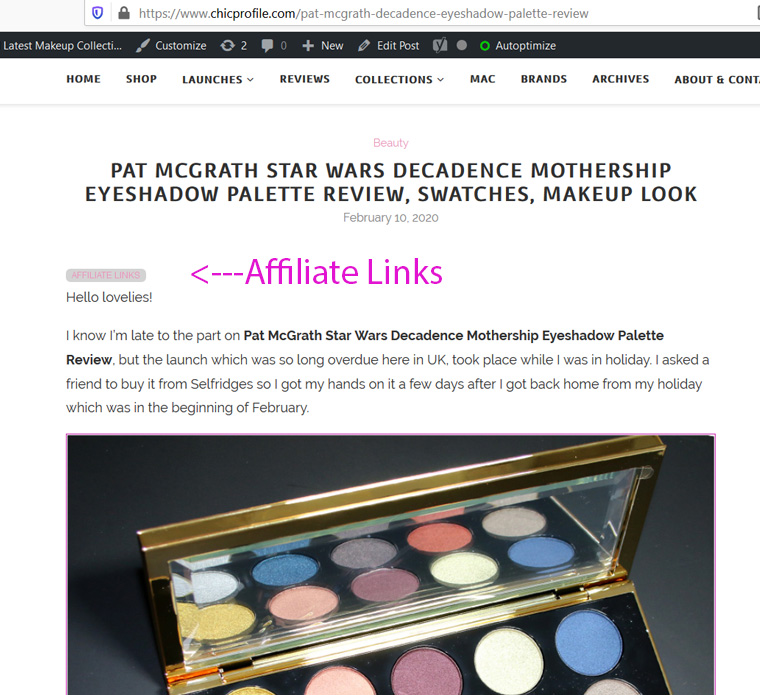Open Latest Makeup Collecti... site menu

coord(62,46)
